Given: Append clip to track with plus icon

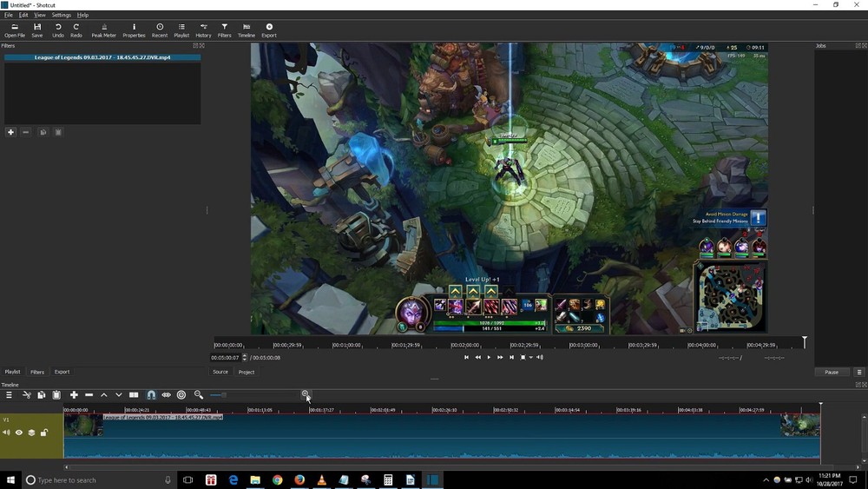Looking at the screenshot, I should tap(74, 395).
